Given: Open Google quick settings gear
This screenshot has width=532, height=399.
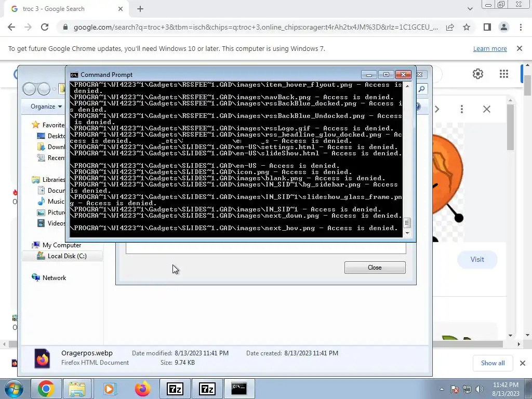Looking at the screenshot, I should point(478,74).
